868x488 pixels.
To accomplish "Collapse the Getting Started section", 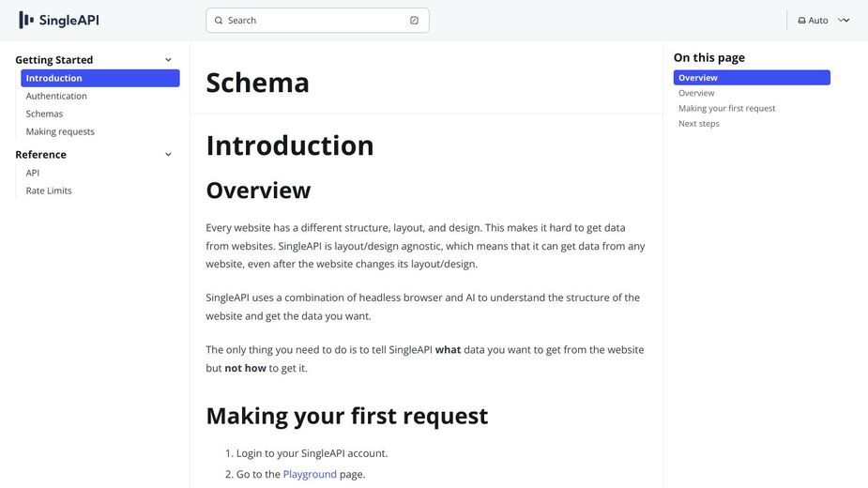I will point(168,60).
